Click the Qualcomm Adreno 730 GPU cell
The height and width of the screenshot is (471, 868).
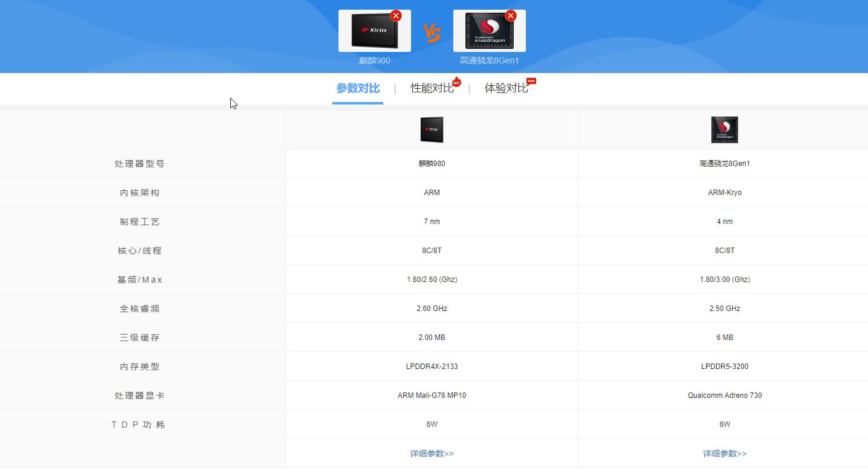[x=725, y=396]
